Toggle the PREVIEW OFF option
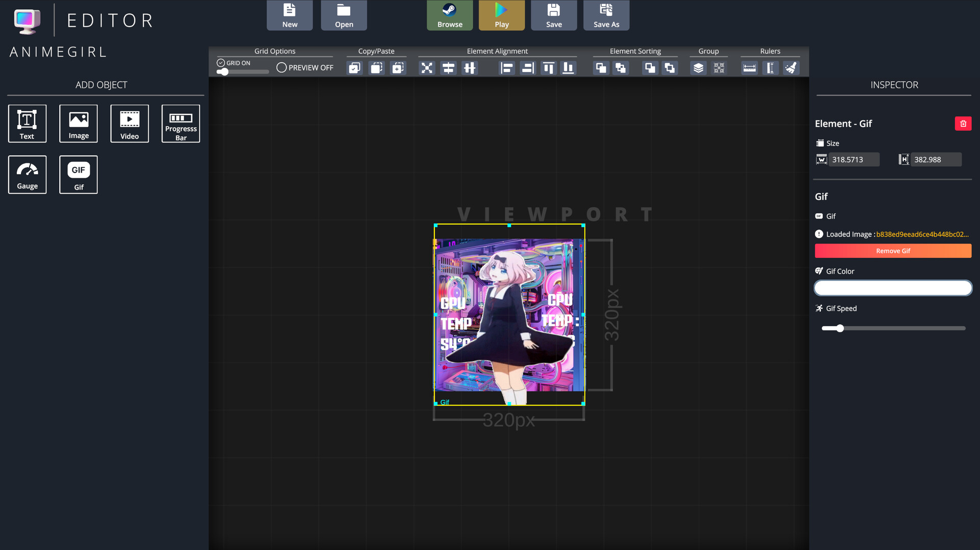Viewport: 980px width, 550px height. pos(281,67)
